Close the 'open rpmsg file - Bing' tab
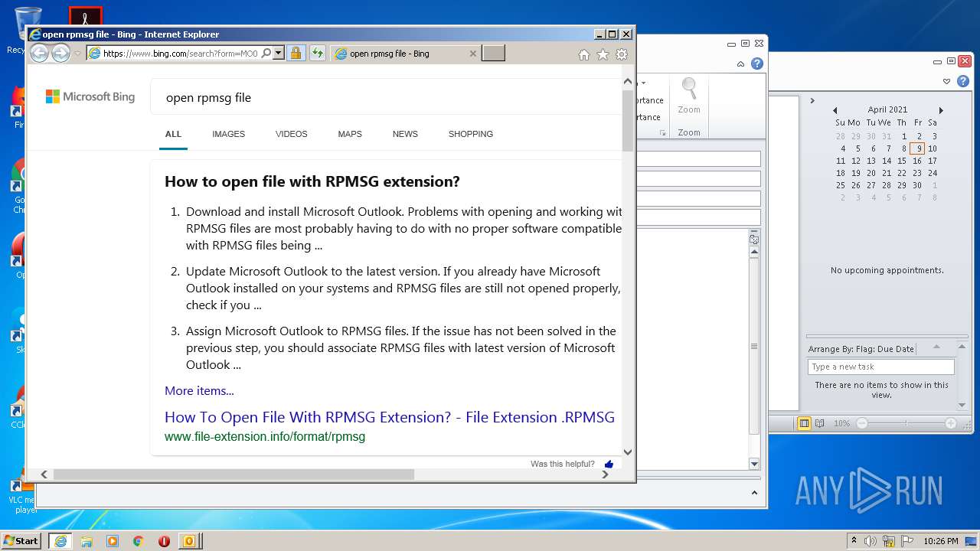 472,54
